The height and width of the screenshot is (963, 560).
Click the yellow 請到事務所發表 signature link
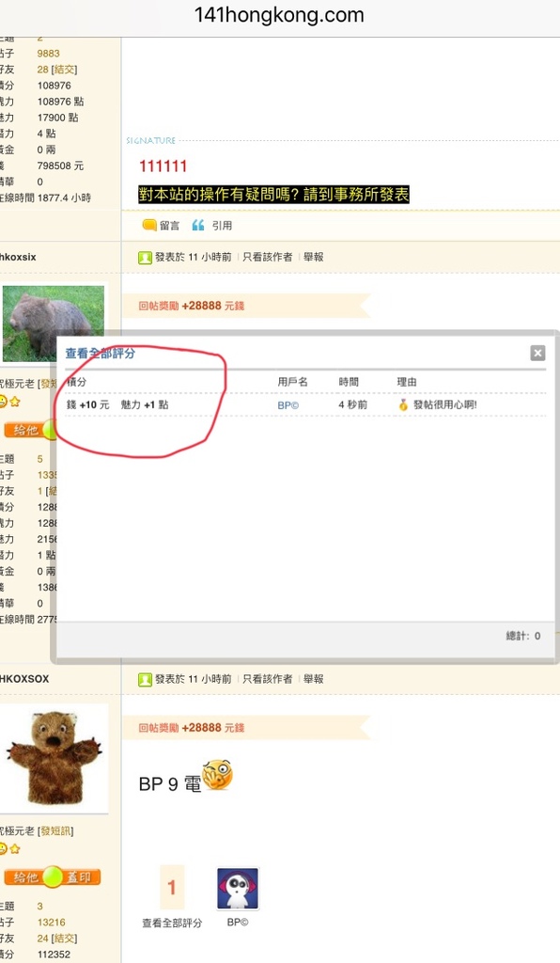coord(273,195)
